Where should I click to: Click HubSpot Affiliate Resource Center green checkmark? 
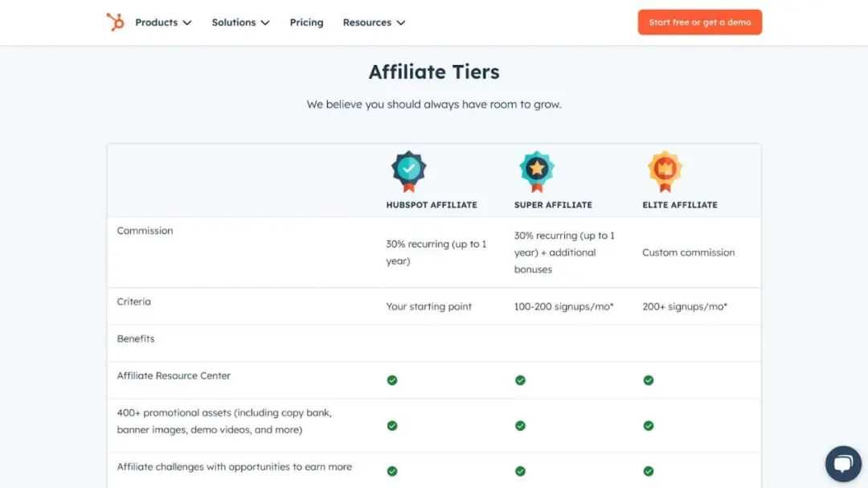(392, 380)
